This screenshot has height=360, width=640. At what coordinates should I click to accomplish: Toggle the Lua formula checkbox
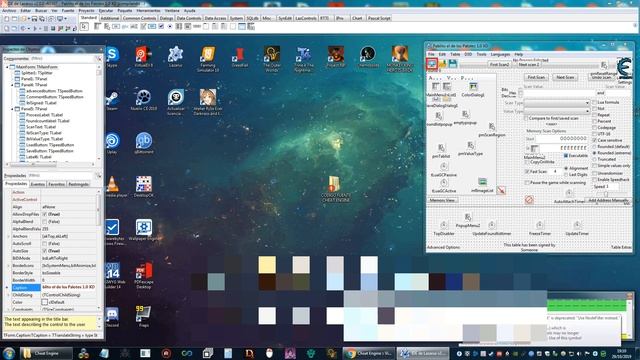pyautogui.click(x=595, y=102)
